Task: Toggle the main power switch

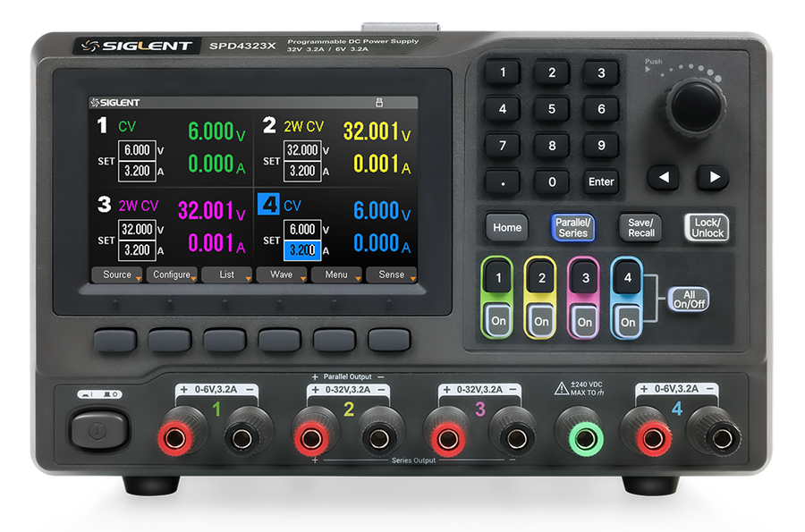Action: point(98,429)
